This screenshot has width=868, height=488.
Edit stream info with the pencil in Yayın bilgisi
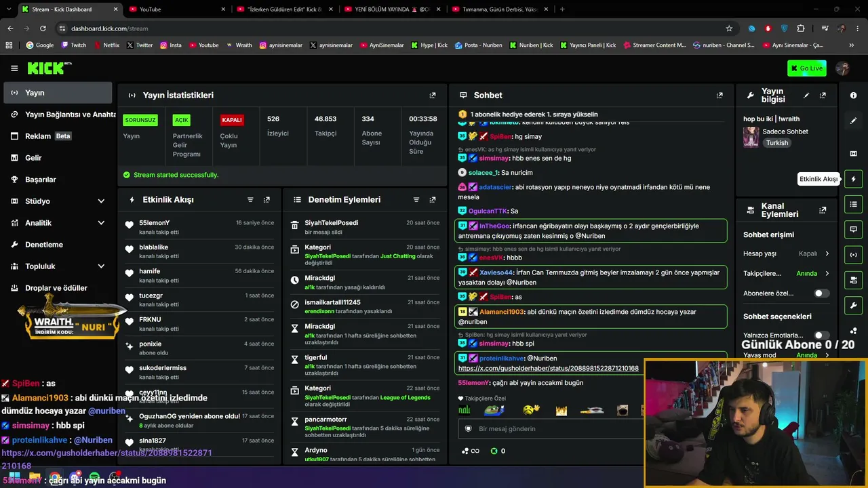click(806, 96)
